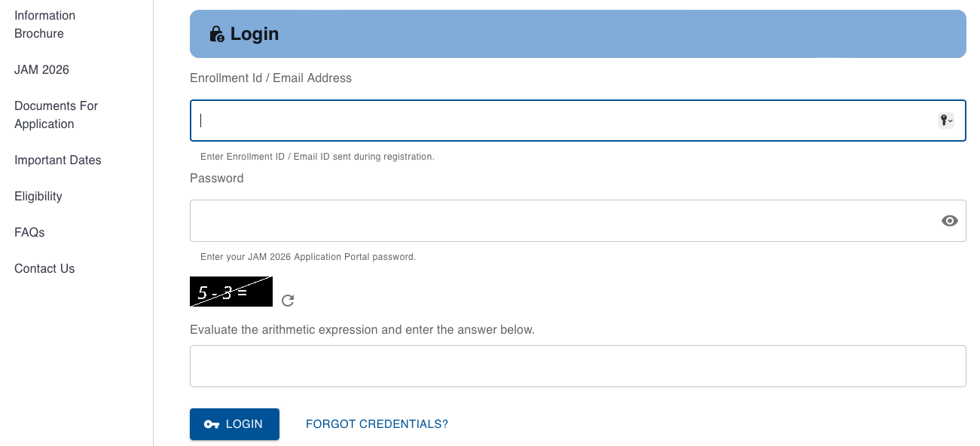
Task: Click the captcha answer input box
Action: [x=578, y=366]
